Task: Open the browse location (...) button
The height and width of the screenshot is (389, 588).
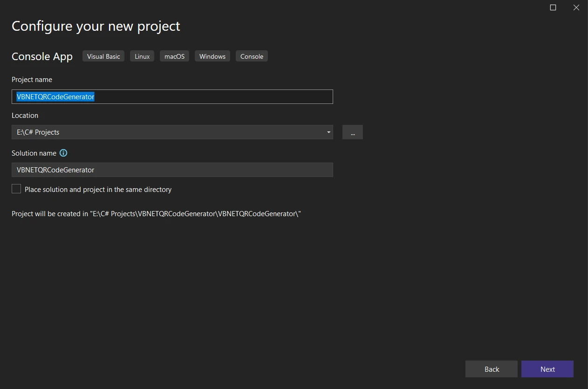Action: pos(352,132)
